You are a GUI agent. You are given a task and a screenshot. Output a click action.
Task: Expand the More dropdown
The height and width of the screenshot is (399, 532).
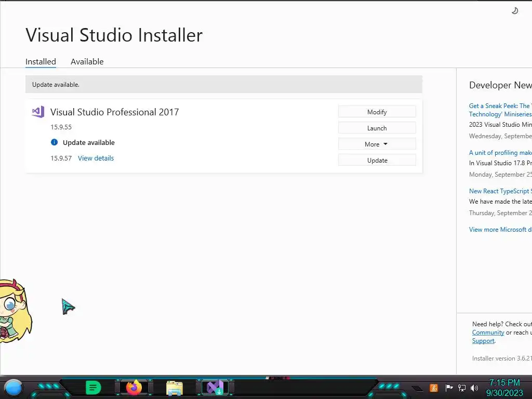[x=377, y=144]
